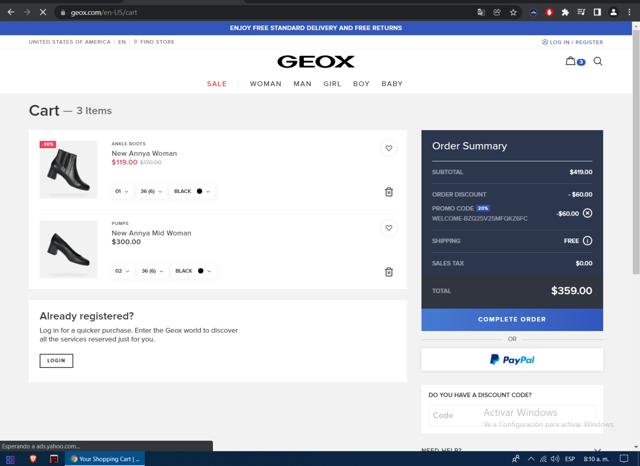
Task: Open the BABY menu
Action: [x=392, y=84]
